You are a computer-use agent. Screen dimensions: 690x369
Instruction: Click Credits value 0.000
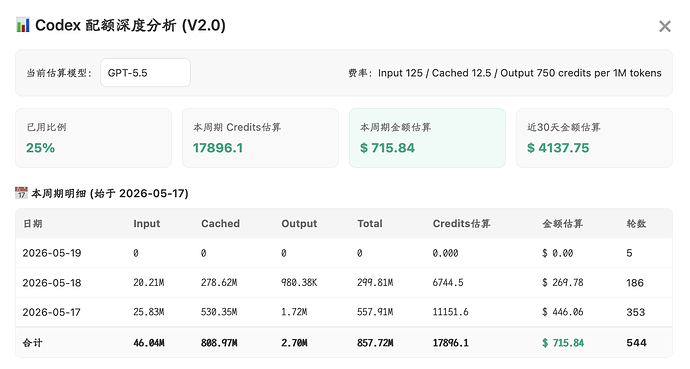[x=445, y=253]
